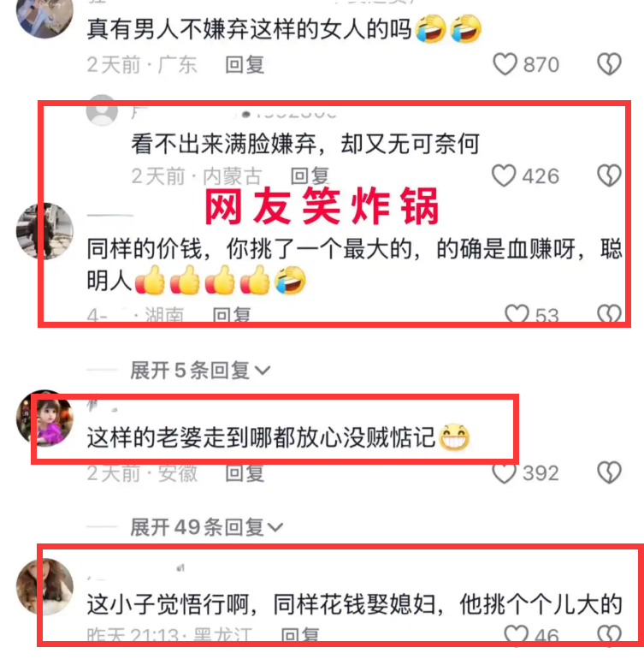
Task: Open the baby-photo avatar profile
Action: coord(44,419)
